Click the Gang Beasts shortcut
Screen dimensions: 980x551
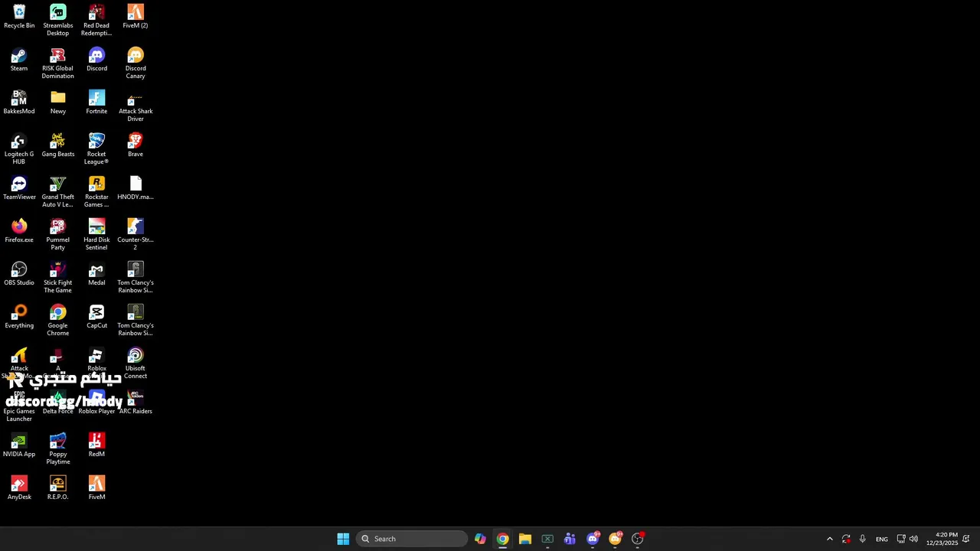[58, 145]
